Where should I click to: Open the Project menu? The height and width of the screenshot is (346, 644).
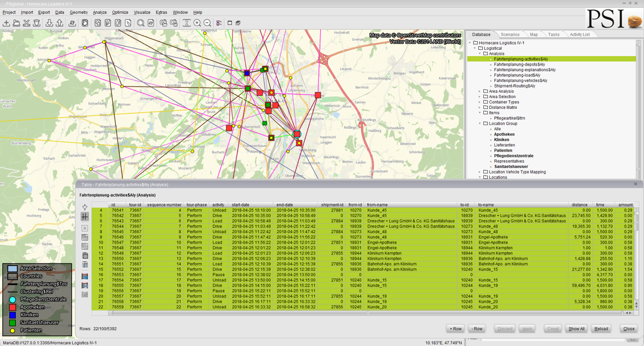click(x=9, y=12)
